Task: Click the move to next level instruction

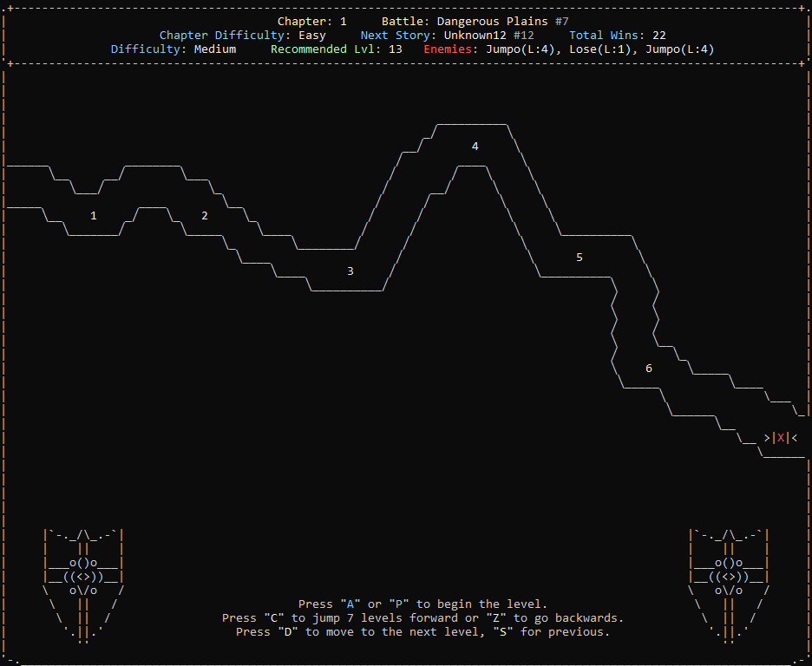Action: click(x=422, y=632)
